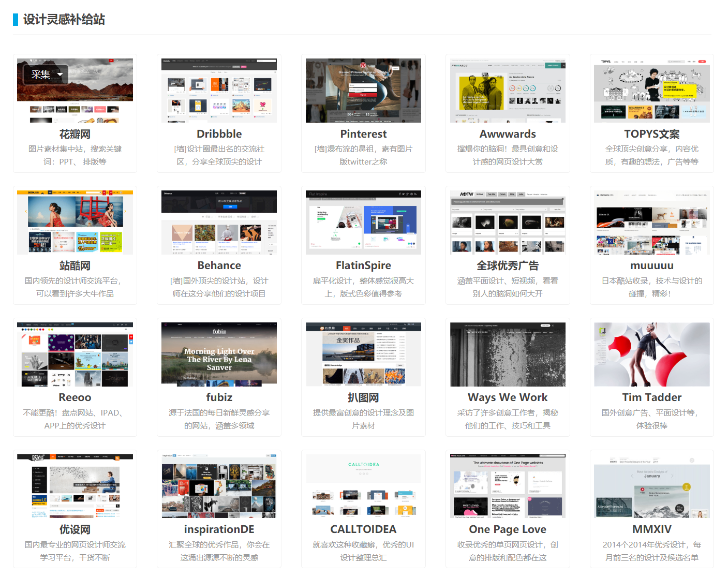Click the description starting "源于法国的每日新鲜灵感"
728x577 pixels.
coord(219,419)
